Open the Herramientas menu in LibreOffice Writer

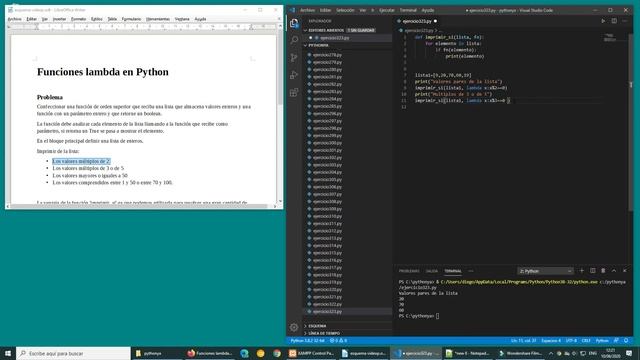(x=158, y=19)
